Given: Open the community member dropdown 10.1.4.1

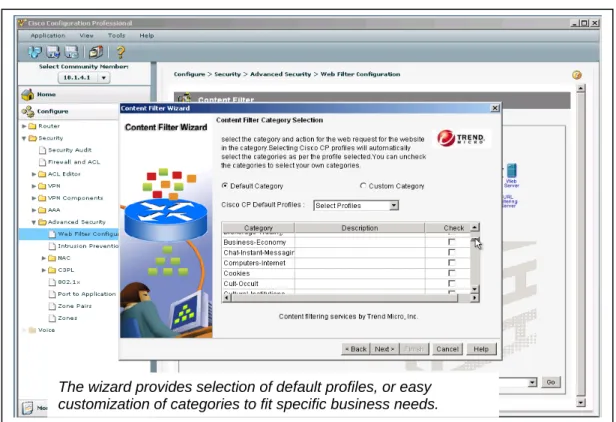Looking at the screenshot, I should 84,78.
